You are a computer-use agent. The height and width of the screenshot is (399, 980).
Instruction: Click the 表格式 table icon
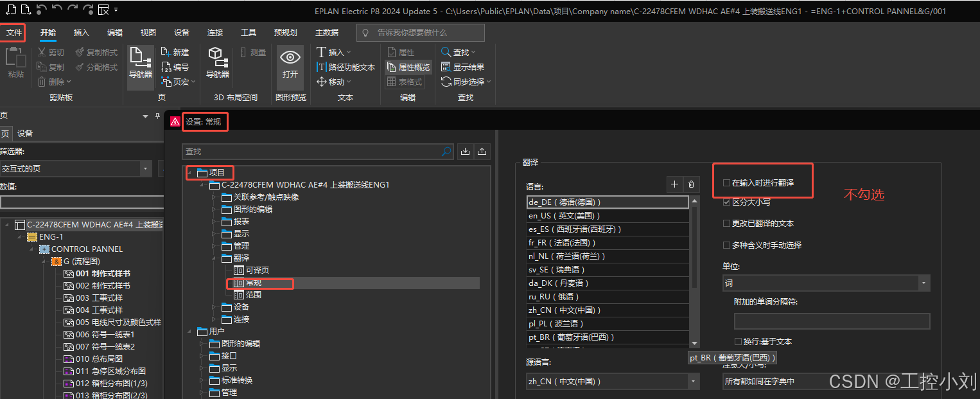[x=391, y=82]
